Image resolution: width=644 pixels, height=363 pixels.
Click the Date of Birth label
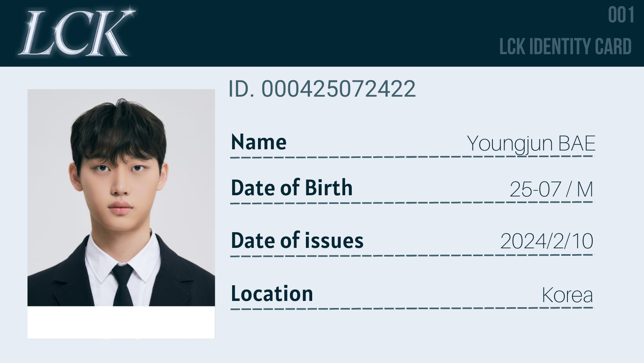(x=291, y=188)
